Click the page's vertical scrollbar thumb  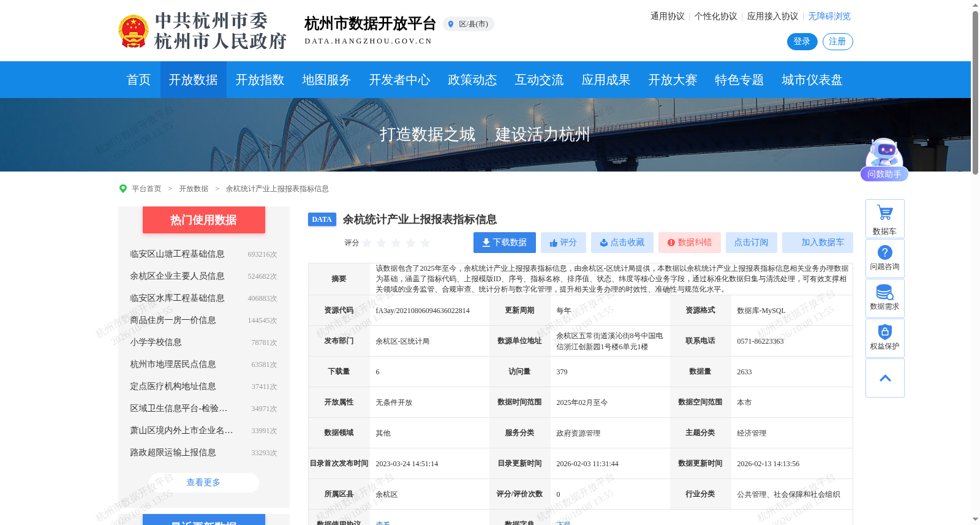point(975,92)
